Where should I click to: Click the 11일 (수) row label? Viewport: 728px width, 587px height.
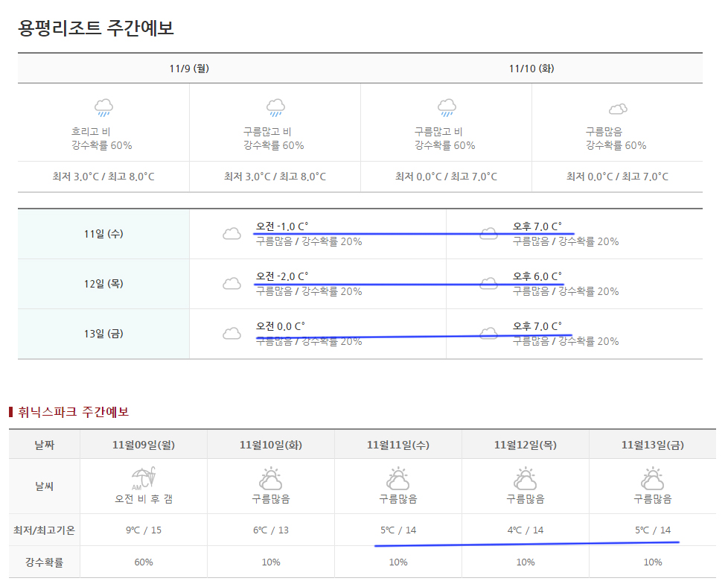[103, 234]
